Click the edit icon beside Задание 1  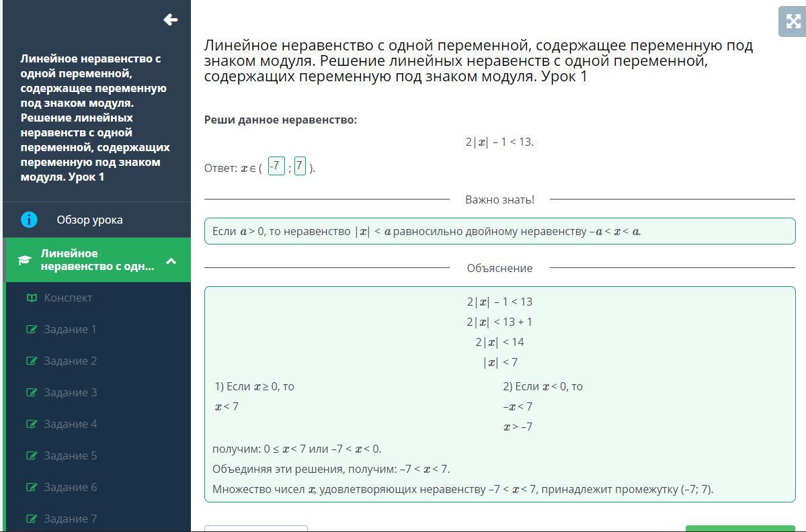pos(32,330)
